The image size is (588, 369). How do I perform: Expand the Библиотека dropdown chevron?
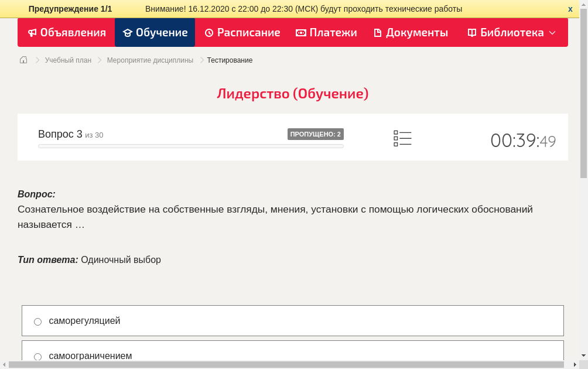[x=553, y=33]
